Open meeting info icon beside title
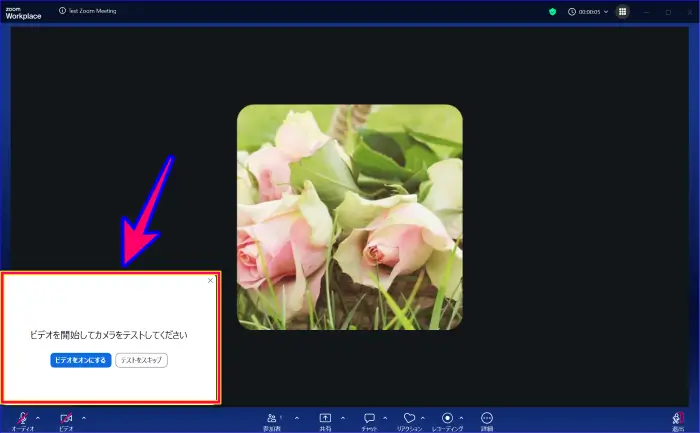 pos(62,11)
